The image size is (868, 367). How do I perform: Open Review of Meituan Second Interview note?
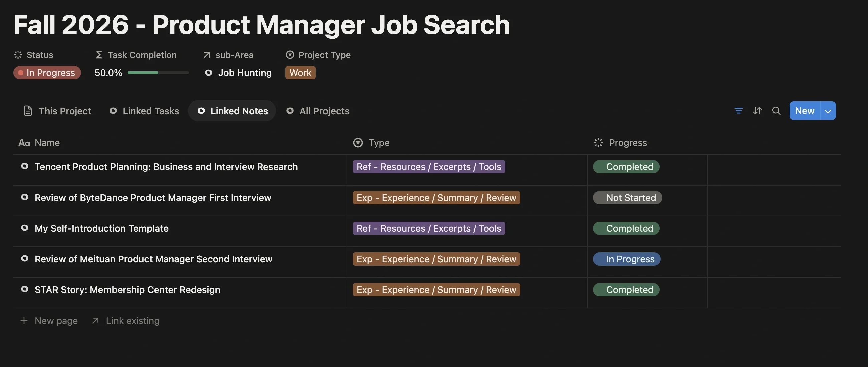click(154, 259)
